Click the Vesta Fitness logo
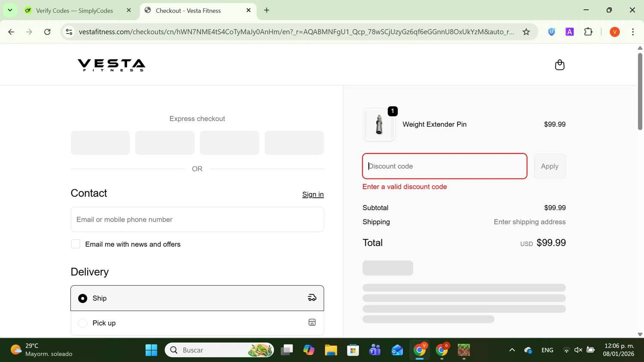The height and width of the screenshot is (362, 644). (x=112, y=65)
